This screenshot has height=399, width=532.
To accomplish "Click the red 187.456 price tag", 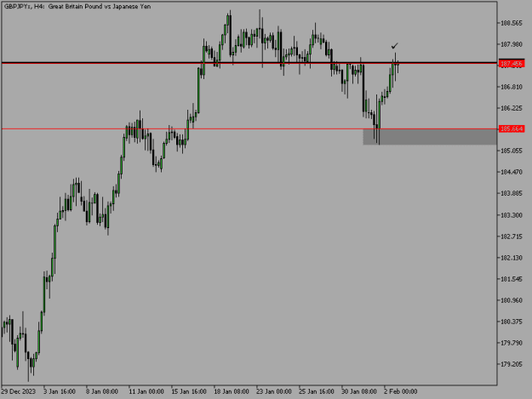I will pyautogui.click(x=512, y=64).
